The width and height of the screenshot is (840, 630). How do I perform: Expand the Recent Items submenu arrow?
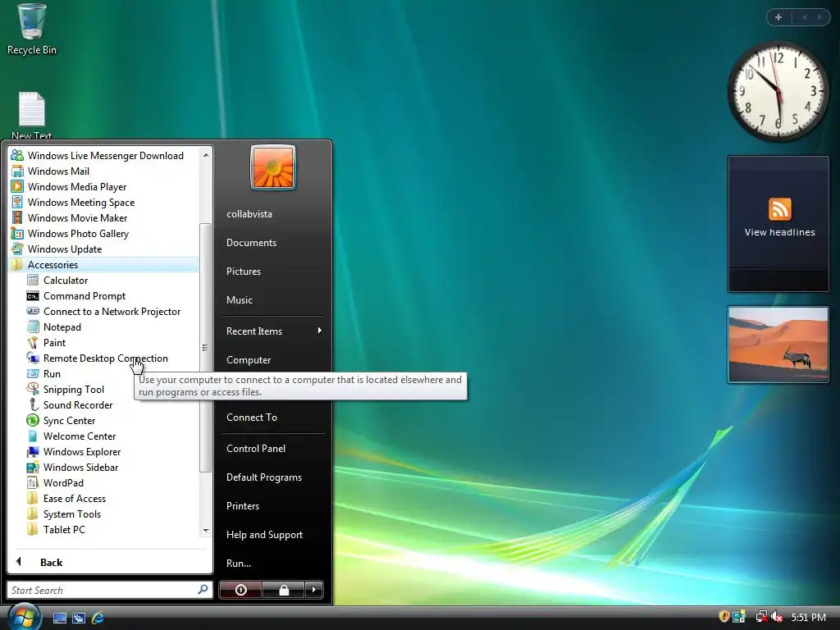pyautogui.click(x=319, y=331)
